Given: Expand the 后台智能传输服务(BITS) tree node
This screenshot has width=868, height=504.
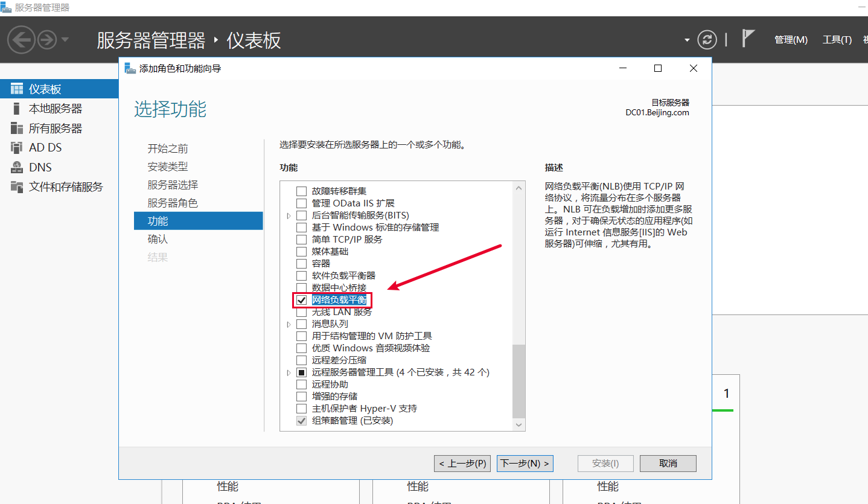Looking at the screenshot, I should (x=289, y=215).
